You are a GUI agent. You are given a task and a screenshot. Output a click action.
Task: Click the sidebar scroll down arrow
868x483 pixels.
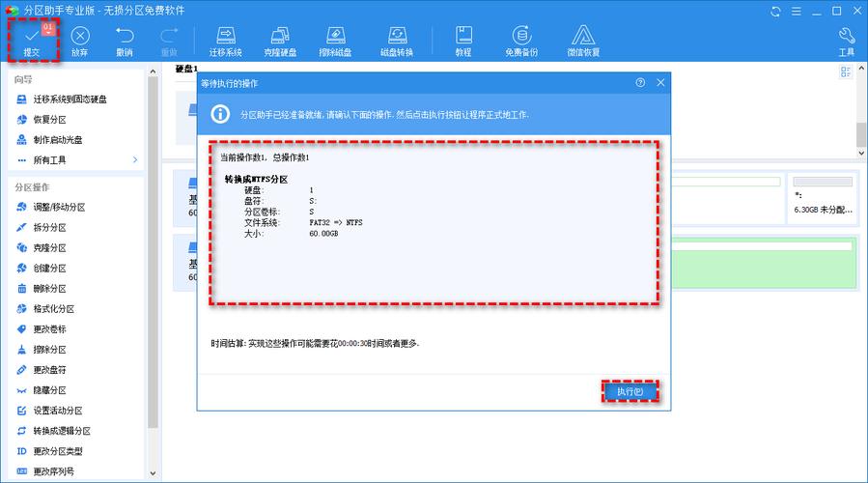153,473
